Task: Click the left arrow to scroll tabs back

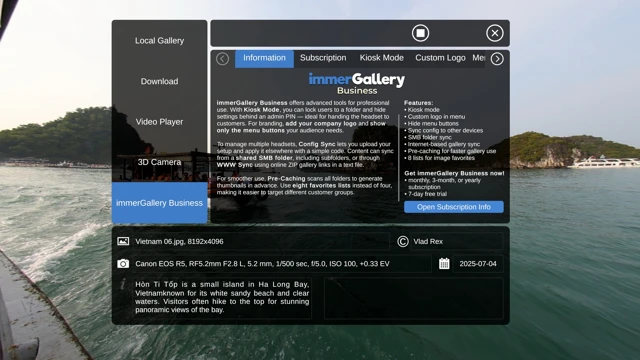Action: coord(222,59)
